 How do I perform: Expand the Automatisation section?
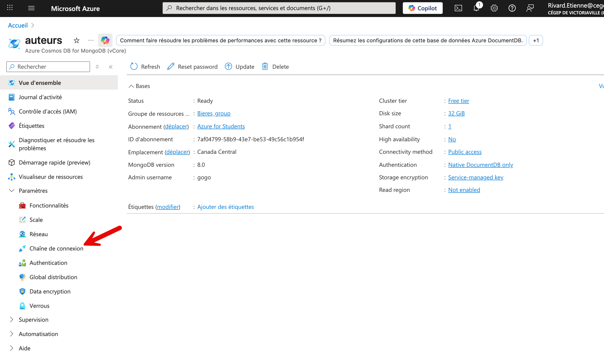tap(38, 334)
